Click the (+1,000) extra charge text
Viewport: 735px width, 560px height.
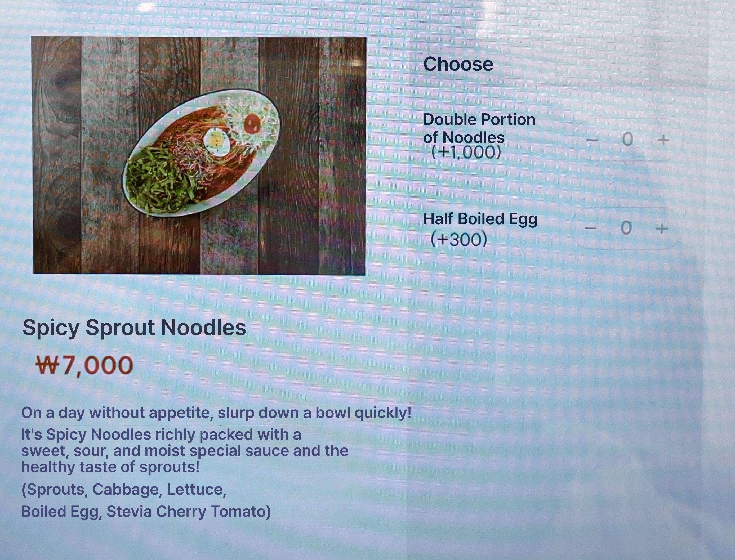click(466, 152)
